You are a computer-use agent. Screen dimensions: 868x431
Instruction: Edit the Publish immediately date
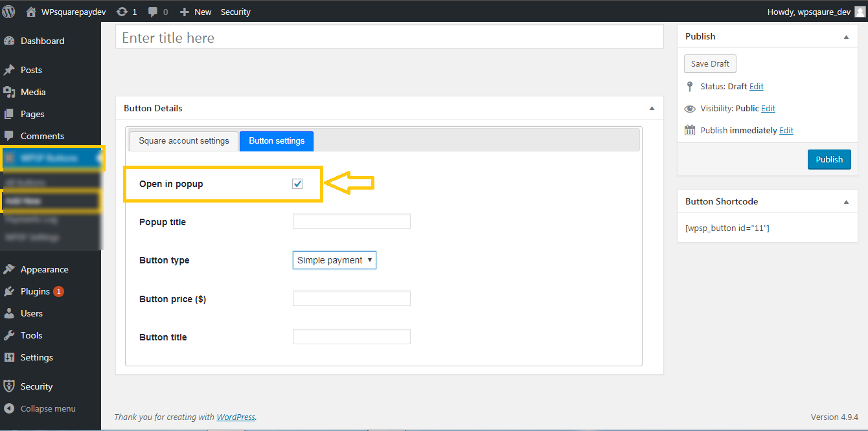(x=786, y=131)
